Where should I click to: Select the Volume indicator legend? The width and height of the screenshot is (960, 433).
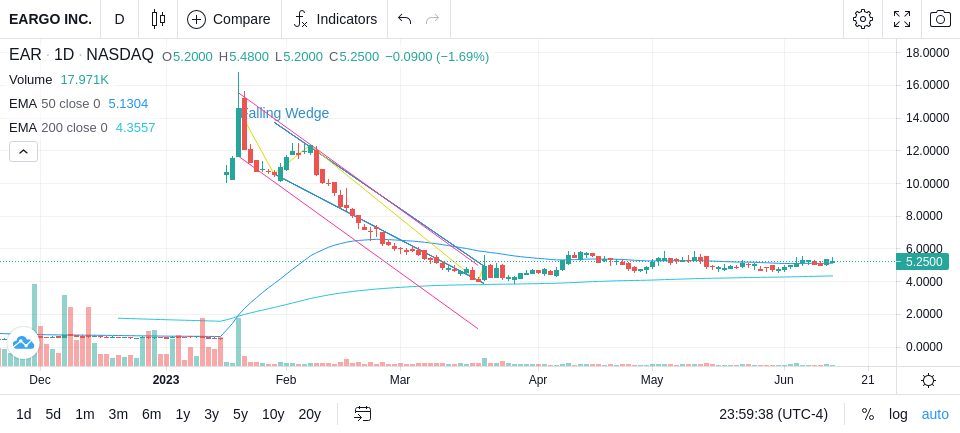31,80
